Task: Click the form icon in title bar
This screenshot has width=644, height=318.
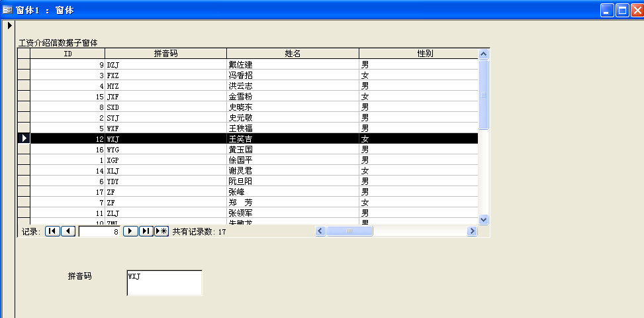Action: click(x=8, y=10)
